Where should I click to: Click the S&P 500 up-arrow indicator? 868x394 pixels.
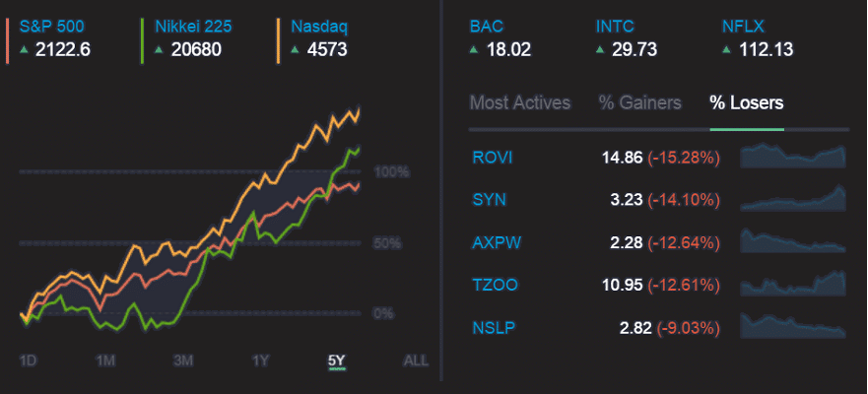24,48
